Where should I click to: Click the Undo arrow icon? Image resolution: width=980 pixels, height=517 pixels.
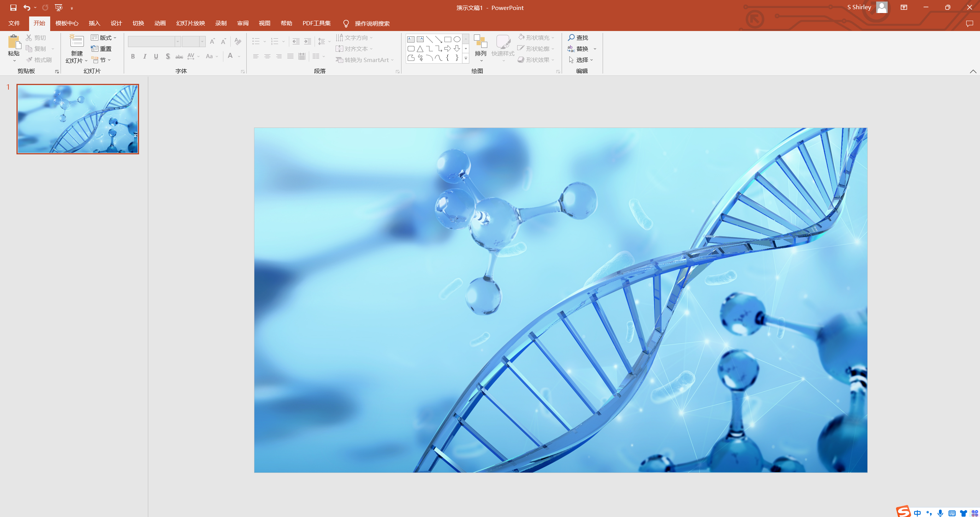pos(26,7)
